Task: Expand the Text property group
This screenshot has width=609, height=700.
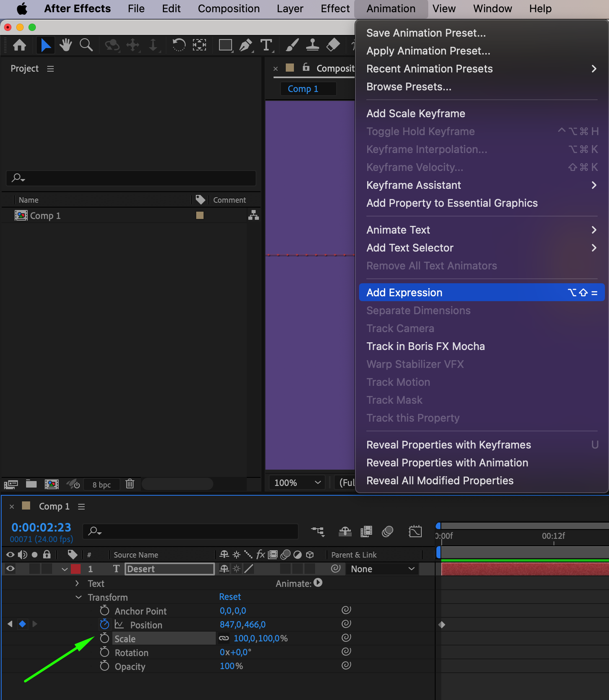Action: (77, 583)
